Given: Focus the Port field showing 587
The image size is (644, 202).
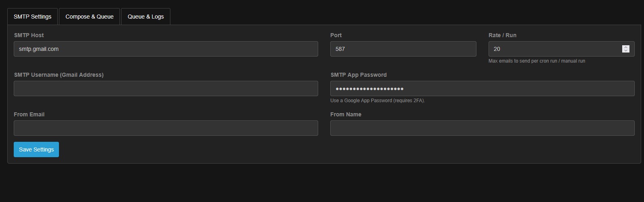Looking at the screenshot, I should coord(403,49).
